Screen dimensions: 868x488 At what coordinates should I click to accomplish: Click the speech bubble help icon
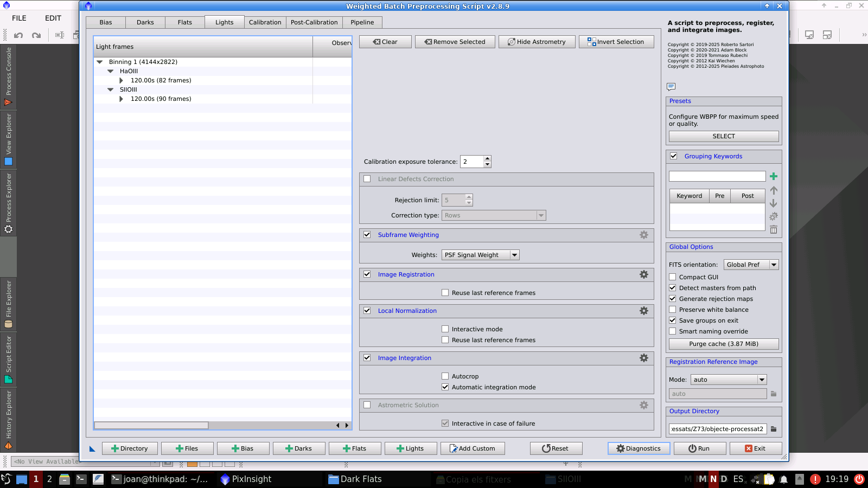tap(671, 87)
